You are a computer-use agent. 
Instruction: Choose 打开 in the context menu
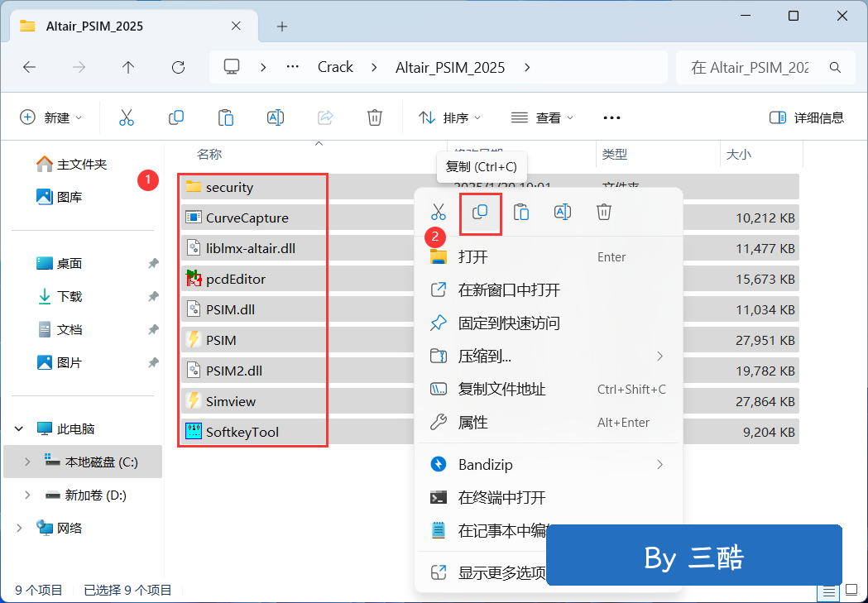tap(548, 256)
